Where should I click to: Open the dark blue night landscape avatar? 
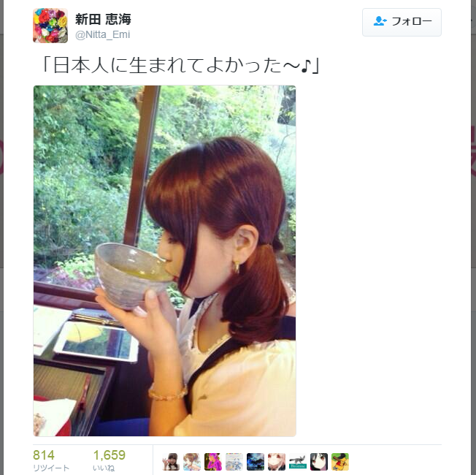click(x=256, y=462)
